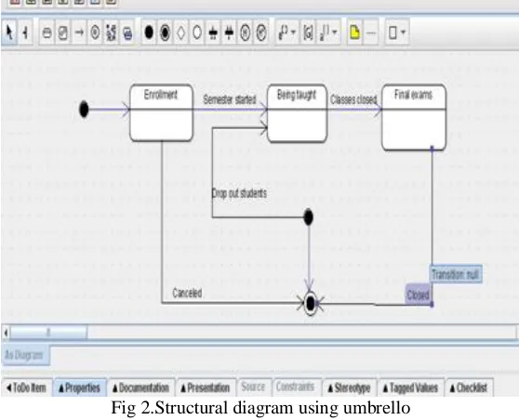Click the black node near Drop out students
Screen dimensions: 519x420
[308, 217]
